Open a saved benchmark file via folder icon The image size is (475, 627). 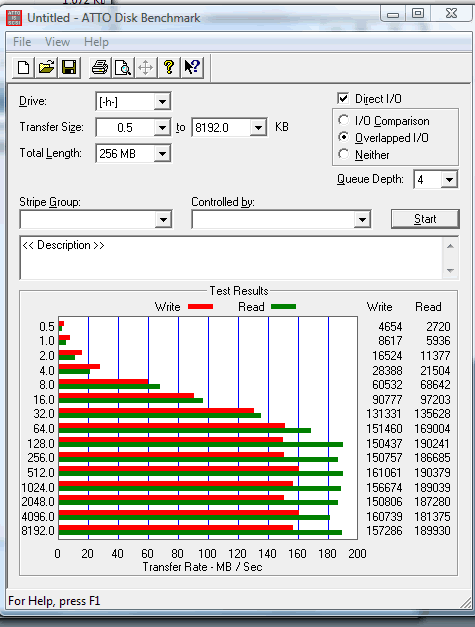click(x=46, y=67)
